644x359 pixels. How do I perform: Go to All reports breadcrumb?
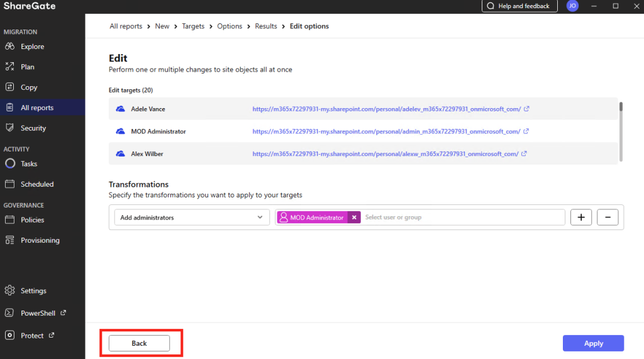coord(126,26)
